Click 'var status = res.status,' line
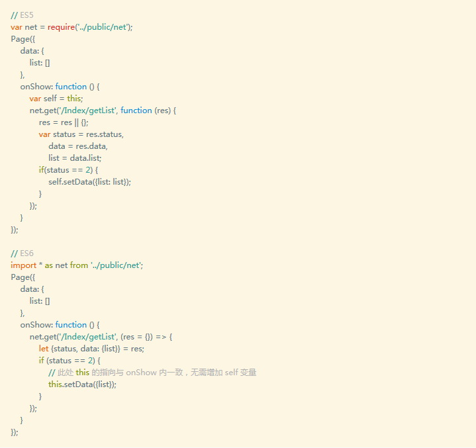Viewport: 476px width, 448px height. coord(81,134)
